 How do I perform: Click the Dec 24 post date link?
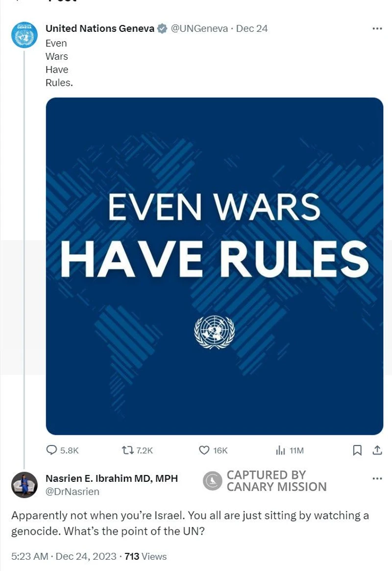pos(252,28)
